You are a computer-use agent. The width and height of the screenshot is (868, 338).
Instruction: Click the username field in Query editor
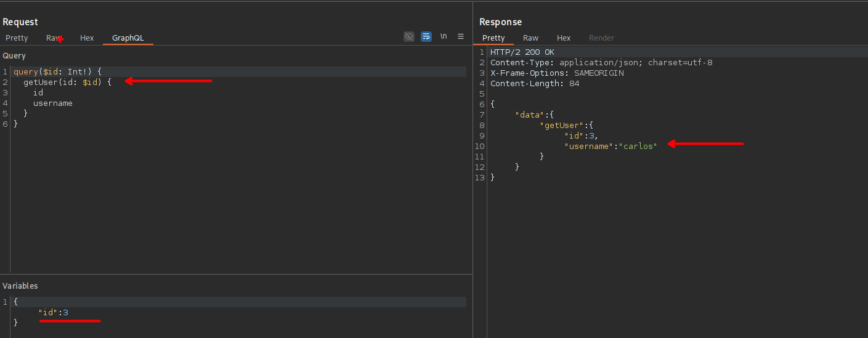52,103
